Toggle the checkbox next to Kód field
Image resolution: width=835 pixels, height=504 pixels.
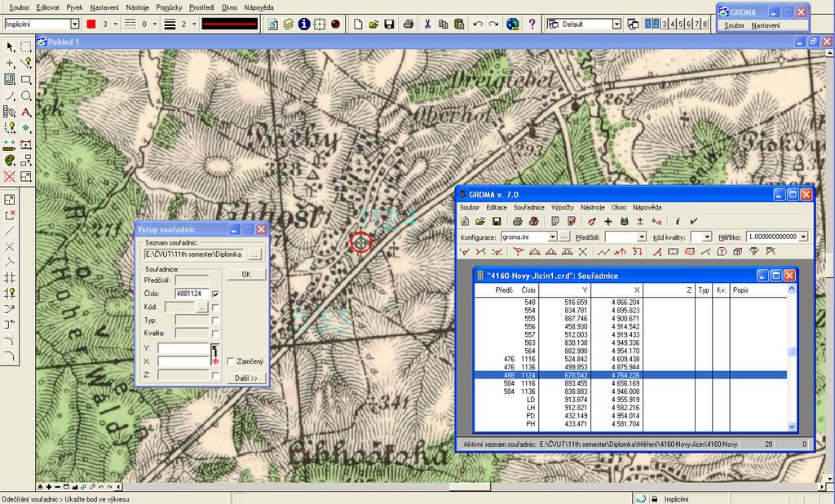coord(215,307)
